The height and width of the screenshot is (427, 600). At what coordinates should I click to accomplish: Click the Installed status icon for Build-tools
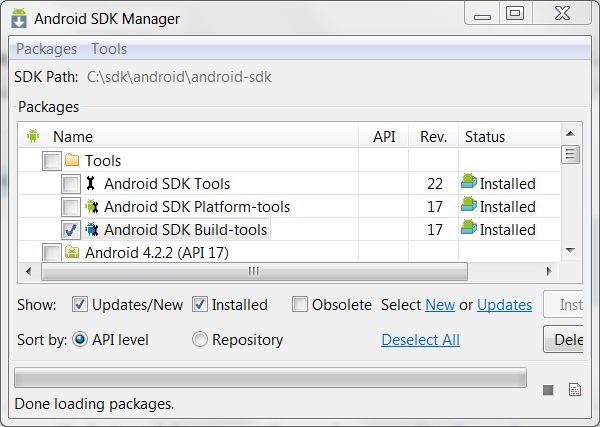[x=469, y=227]
